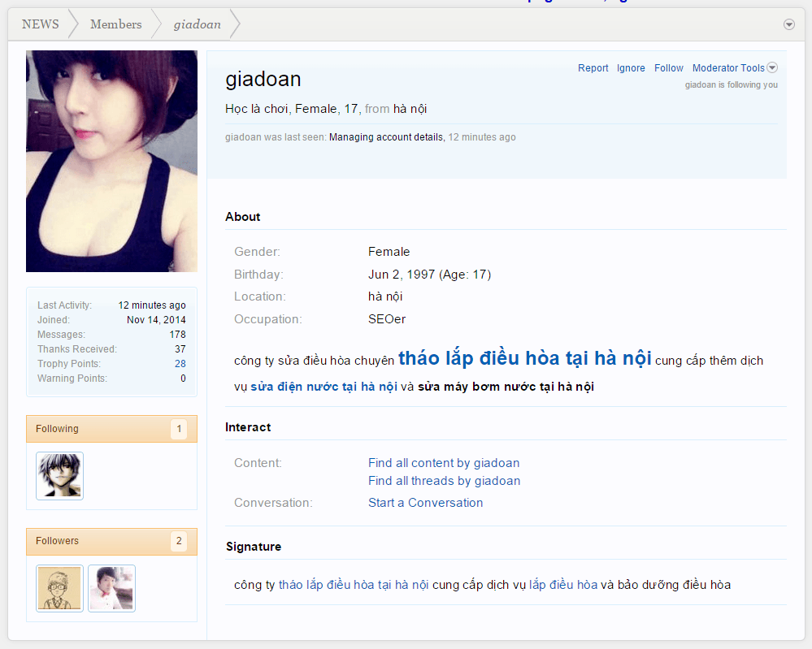Click 'giadoan is following you' note
Image resolution: width=812 pixels, height=649 pixels.
tap(732, 84)
